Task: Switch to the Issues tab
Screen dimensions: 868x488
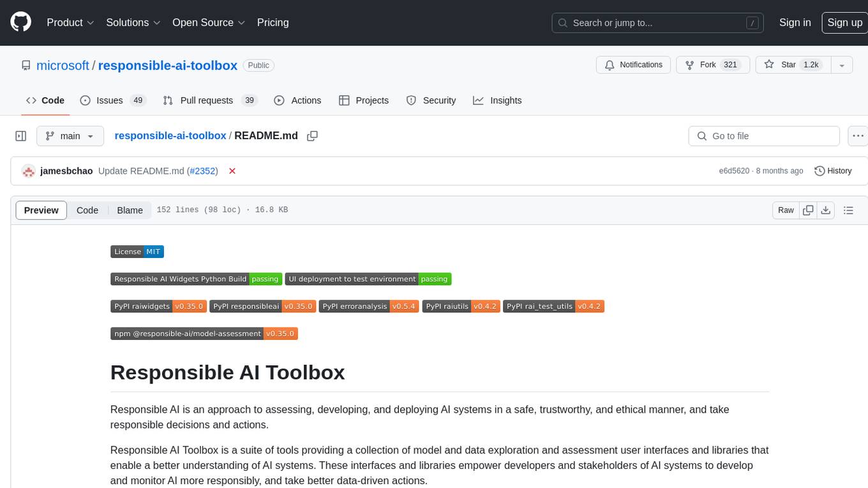Action: pos(113,100)
